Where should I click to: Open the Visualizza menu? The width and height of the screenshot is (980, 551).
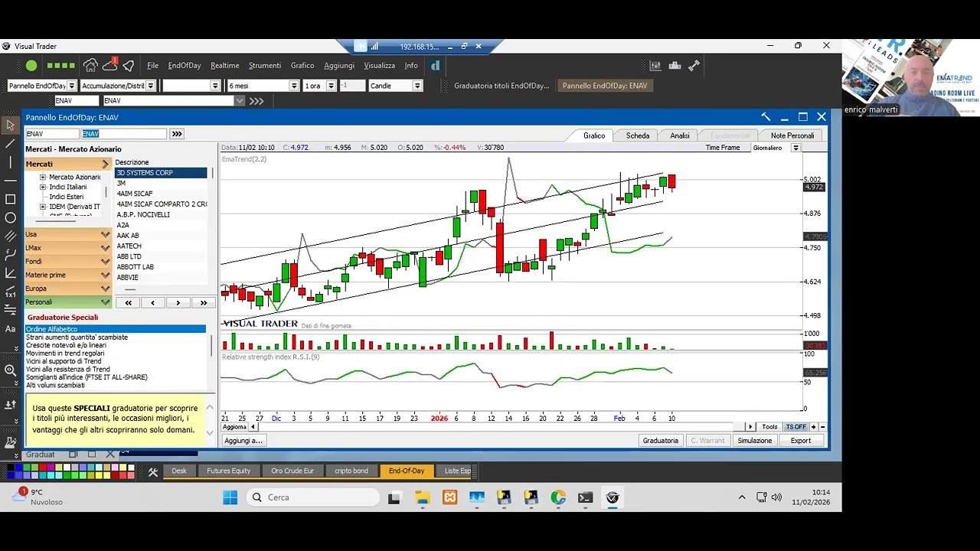[379, 66]
